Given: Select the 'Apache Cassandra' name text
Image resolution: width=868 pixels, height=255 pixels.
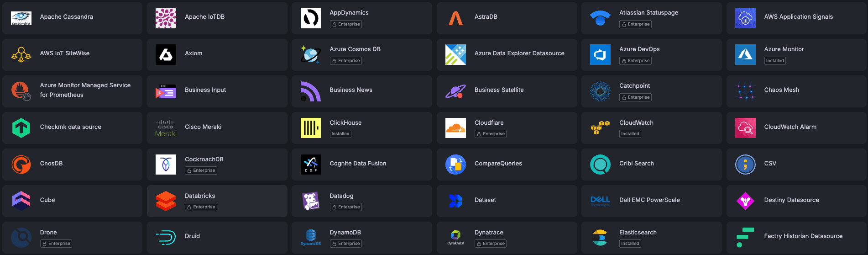Looking at the screenshot, I should [67, 17].
